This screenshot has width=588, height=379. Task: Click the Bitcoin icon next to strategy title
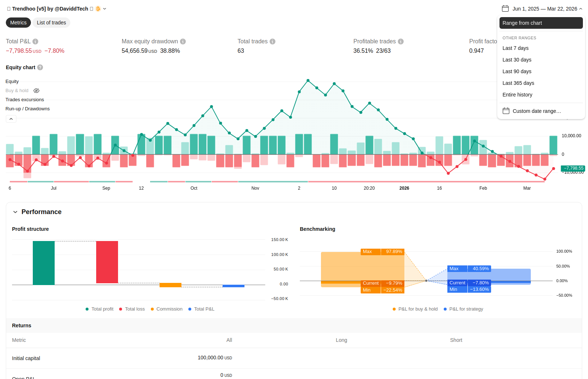point(98,9)
